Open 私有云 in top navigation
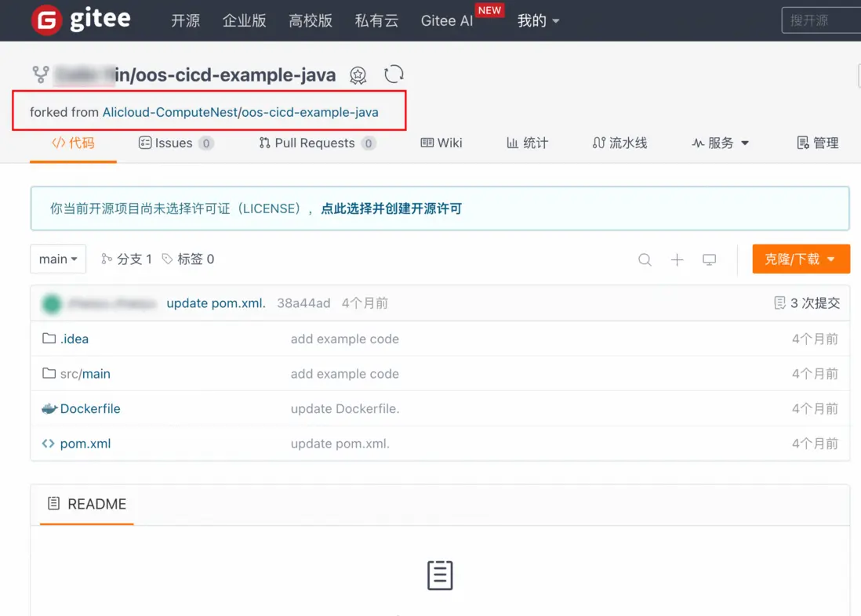 tap(376, 21)
